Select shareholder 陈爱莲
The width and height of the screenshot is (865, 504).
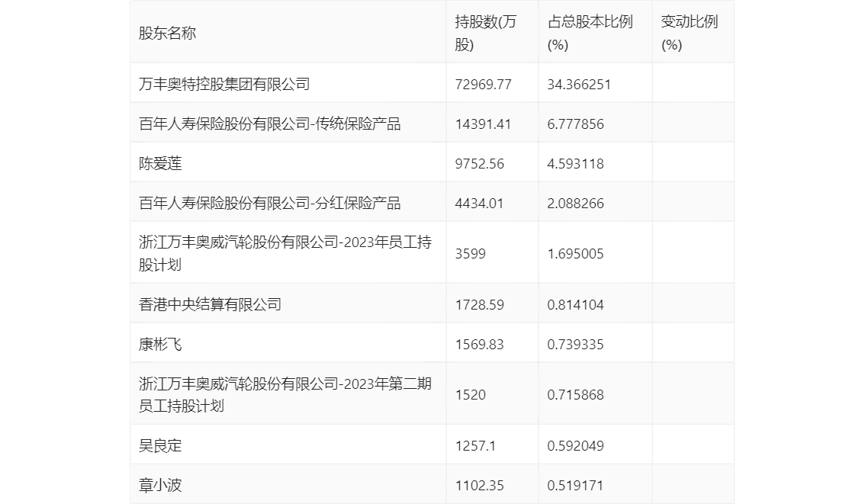160,164
